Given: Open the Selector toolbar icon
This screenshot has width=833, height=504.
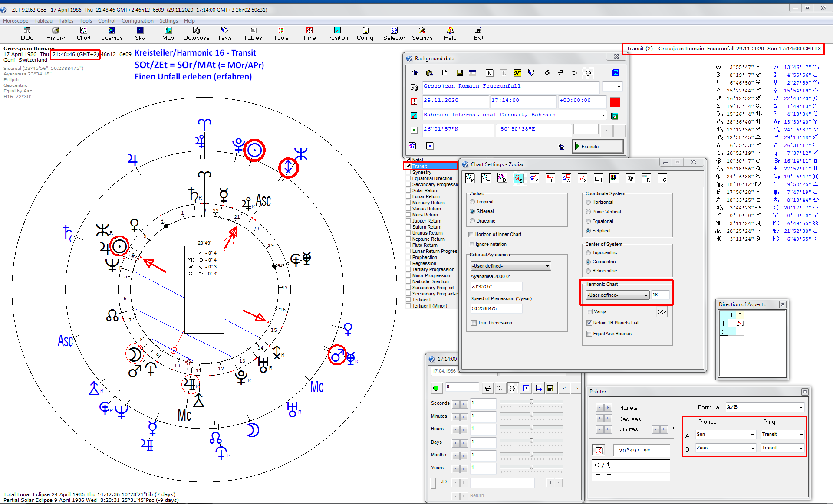Looking at the screenshot, I should coord(394,34).
